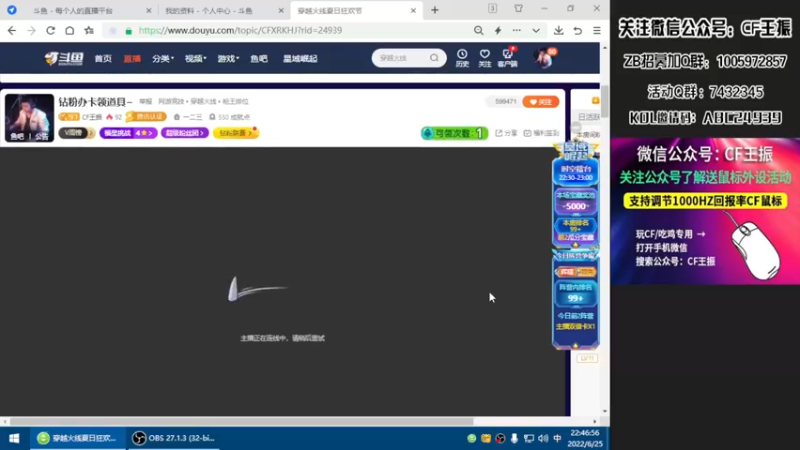Open a new browser tab
The height and width of the screenshot is (450, 800).
click(435, 10)
